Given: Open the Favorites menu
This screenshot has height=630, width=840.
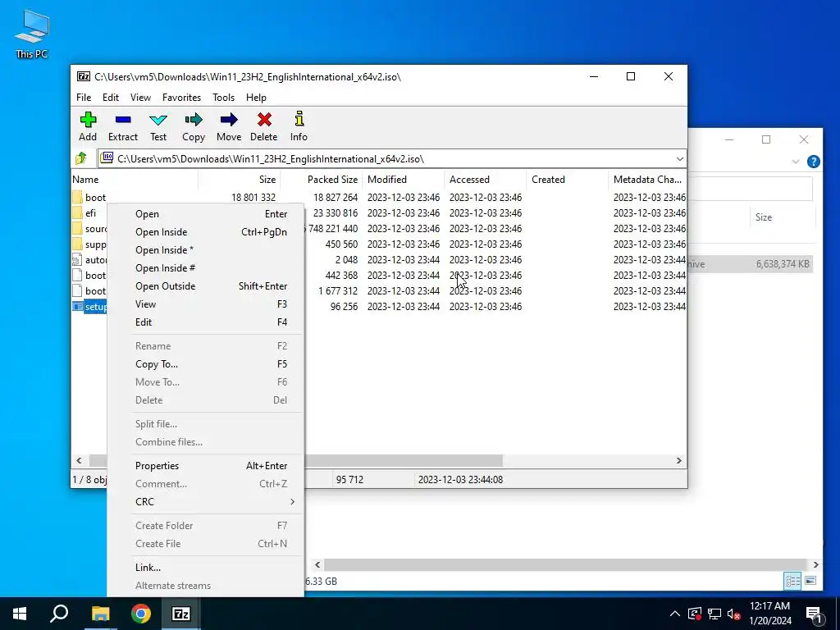Looking at the screenshot, I should click(181, 98).
